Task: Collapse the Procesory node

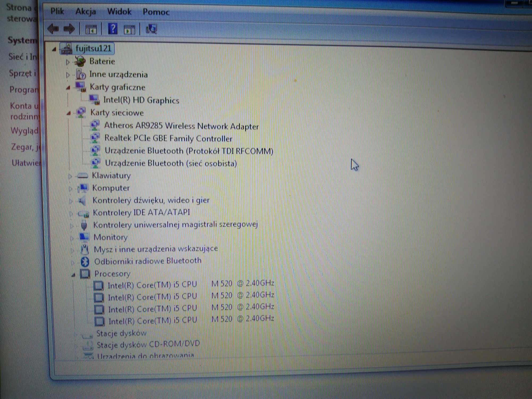Action: pos(73,275)
